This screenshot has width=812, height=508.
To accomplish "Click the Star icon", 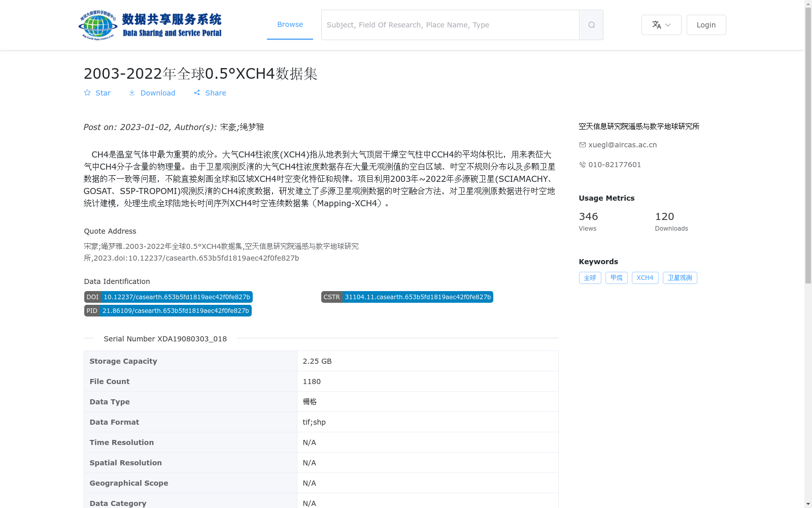I will pyautogui.click(x=87, y=93).
